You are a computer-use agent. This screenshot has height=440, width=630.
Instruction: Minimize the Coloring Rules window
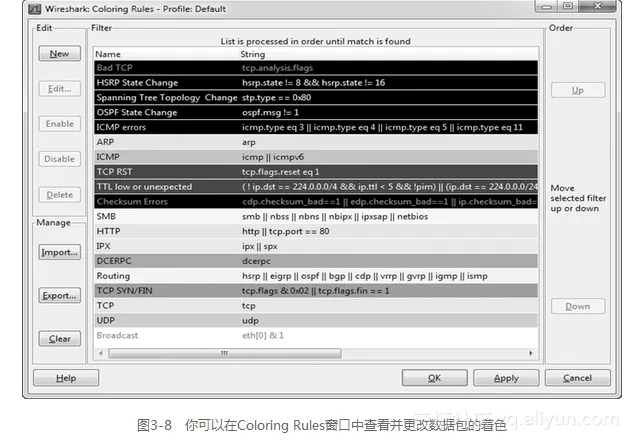pos(546,6)
